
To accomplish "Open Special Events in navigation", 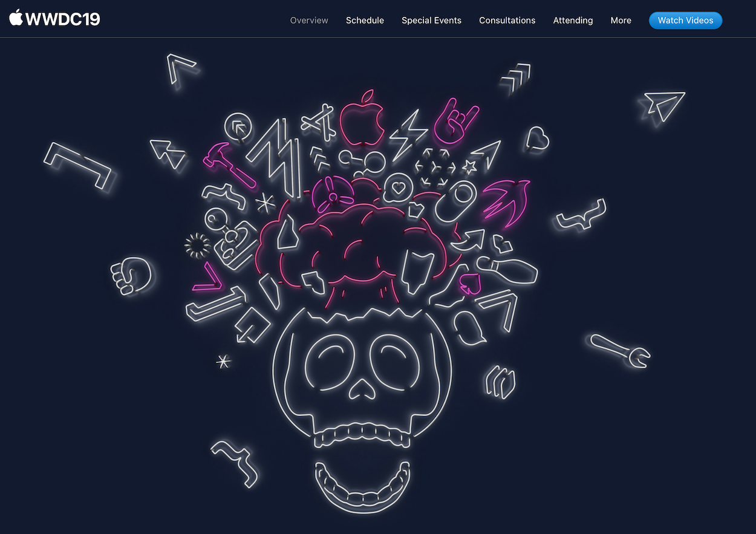I will coord(431,20).
